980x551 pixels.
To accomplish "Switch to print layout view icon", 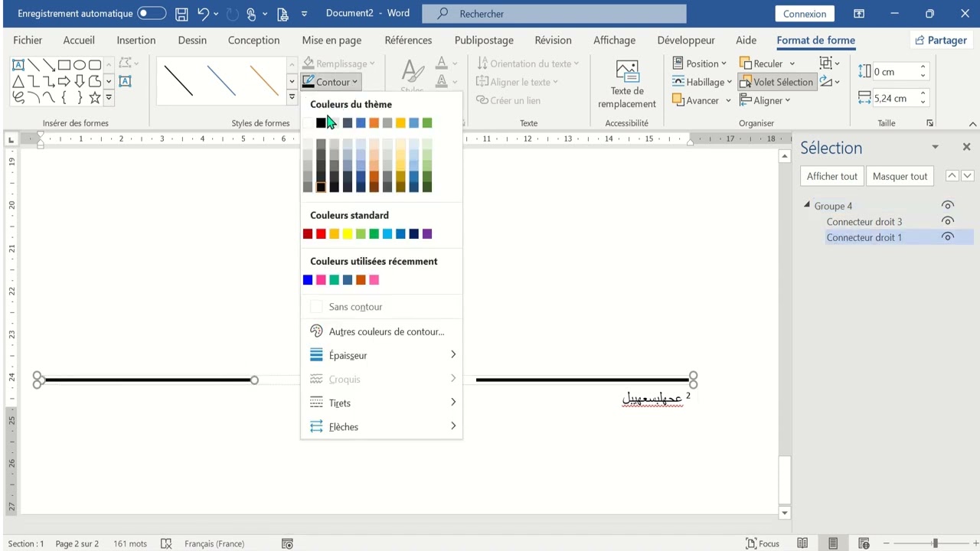I will point(833,543).
